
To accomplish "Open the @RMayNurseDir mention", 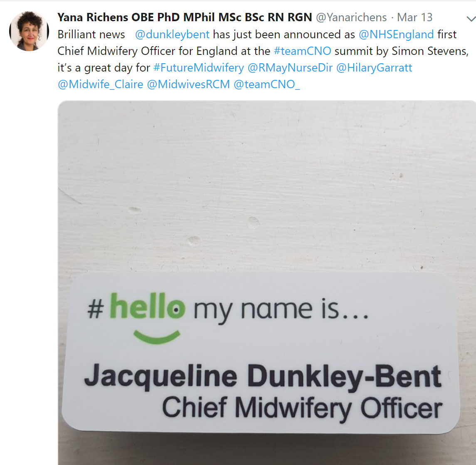I will point(290,68).
